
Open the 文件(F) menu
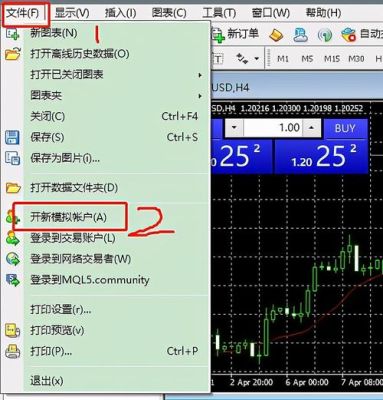point(23,13)
